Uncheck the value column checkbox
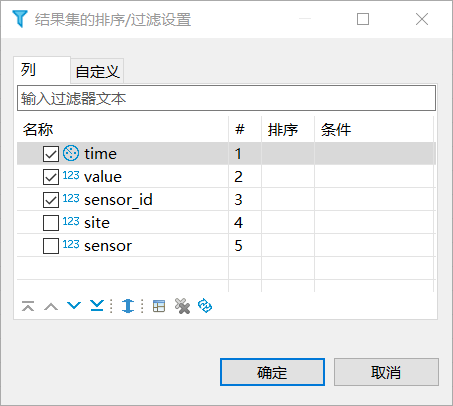Screen dimensions: 453x406 51,177
